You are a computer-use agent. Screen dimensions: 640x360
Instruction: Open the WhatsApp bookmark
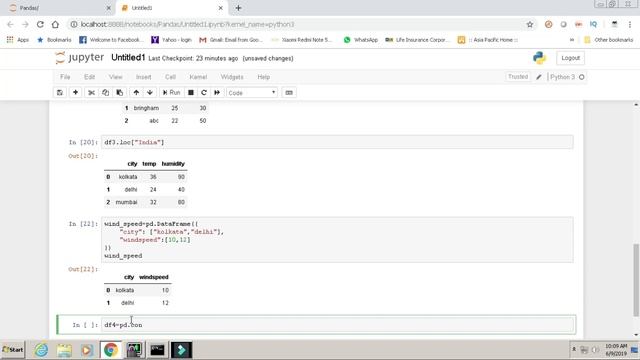pos(361,40)
